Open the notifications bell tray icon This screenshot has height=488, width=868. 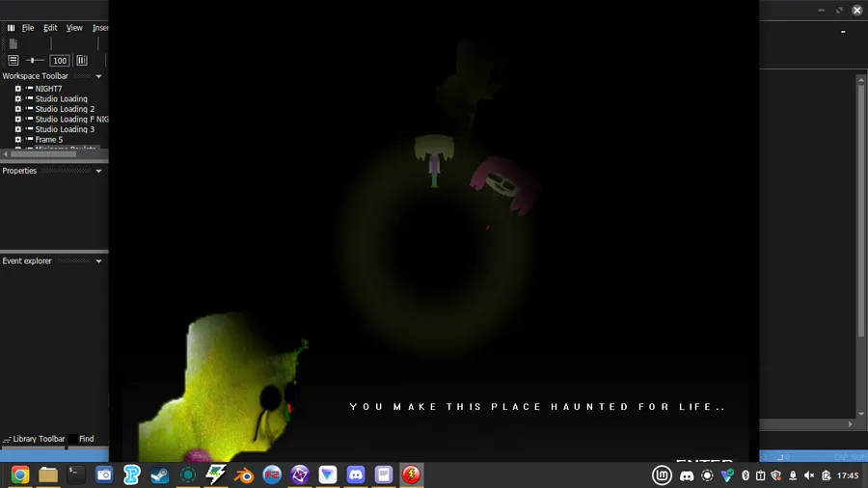(793, 475)
